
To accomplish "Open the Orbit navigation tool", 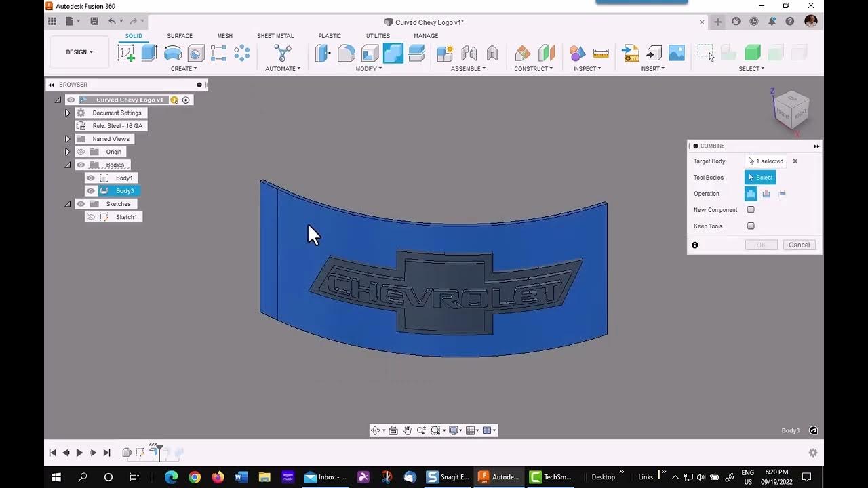I will point(375,430).
